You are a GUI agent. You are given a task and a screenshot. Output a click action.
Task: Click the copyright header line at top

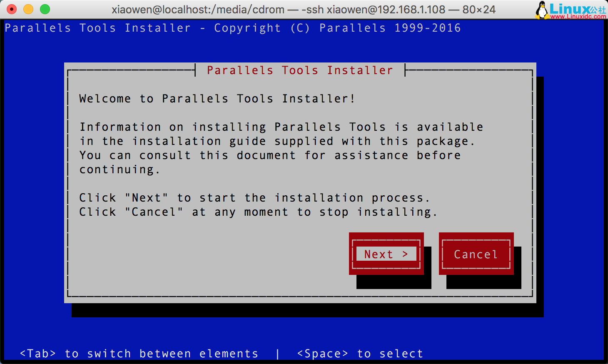[233, 28]
